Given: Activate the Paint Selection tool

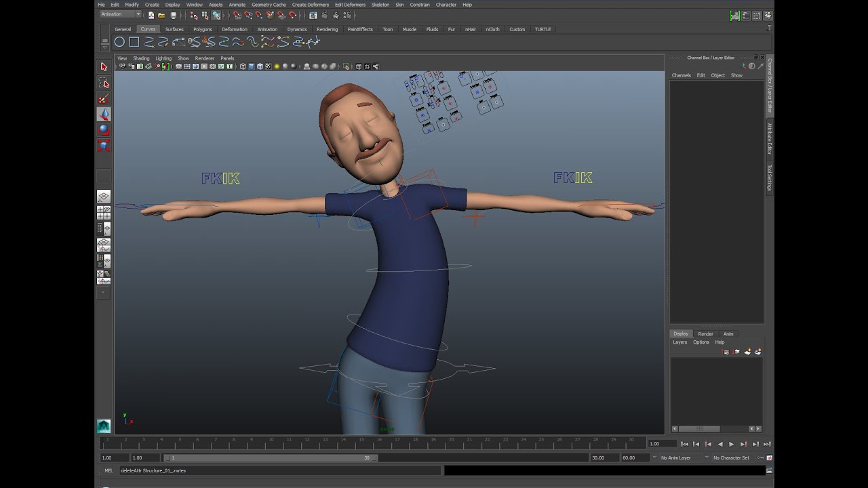Looking at the screenshot, I should (104, 99).
